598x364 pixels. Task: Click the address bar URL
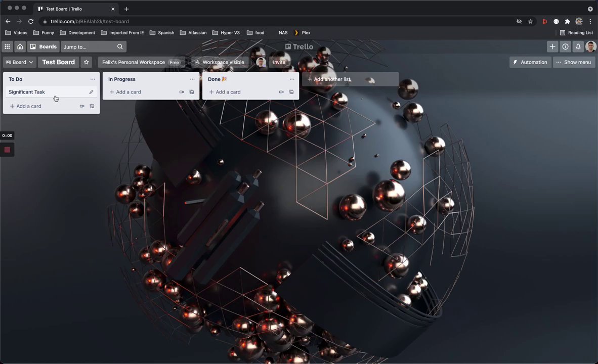click(x=90, y=21)
